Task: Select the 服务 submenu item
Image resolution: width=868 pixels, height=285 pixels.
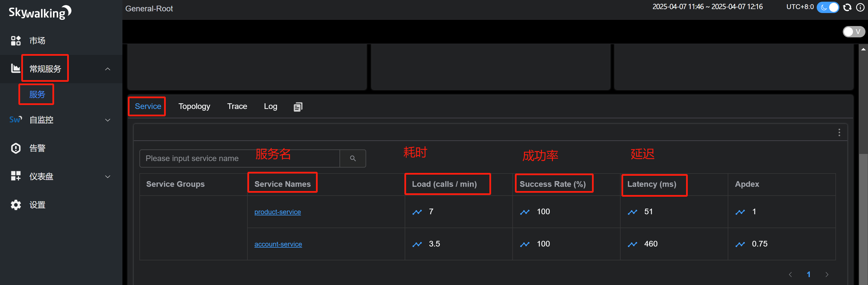Action: click(x=37, y=95)
